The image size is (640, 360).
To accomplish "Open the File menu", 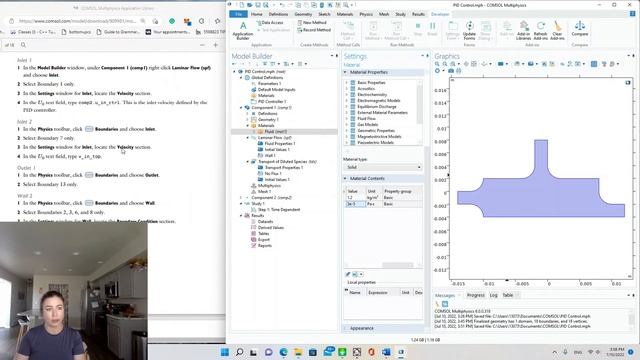I will point(238,14).
